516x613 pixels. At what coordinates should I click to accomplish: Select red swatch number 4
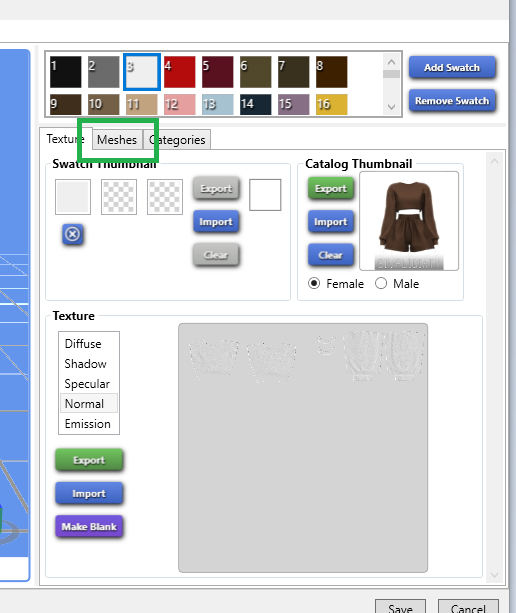click(179, 72)
